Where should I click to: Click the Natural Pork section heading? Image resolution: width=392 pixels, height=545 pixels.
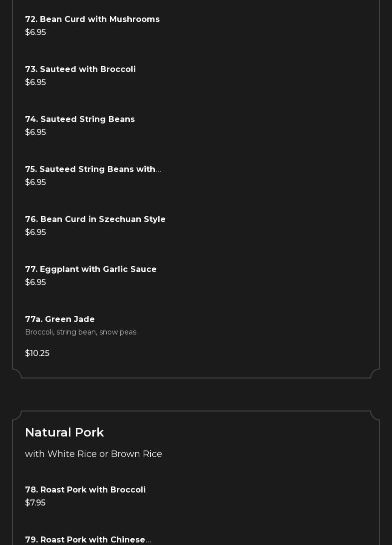point(64,432)
